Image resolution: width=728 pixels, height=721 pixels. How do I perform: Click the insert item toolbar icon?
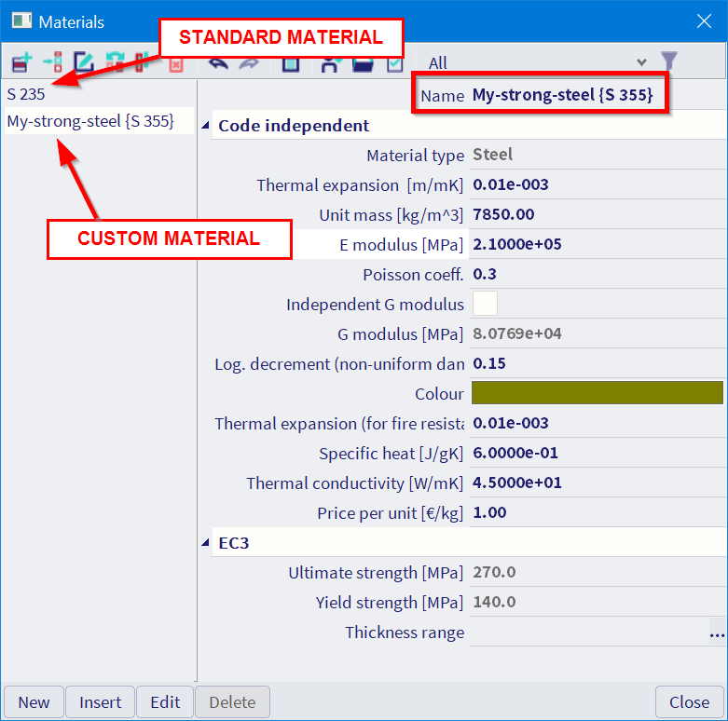point(52,63)
